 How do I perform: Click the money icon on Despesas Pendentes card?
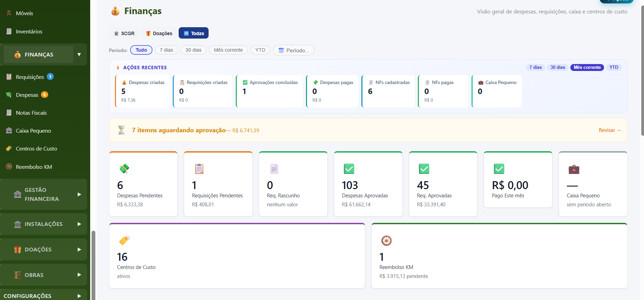coord(124,169)
